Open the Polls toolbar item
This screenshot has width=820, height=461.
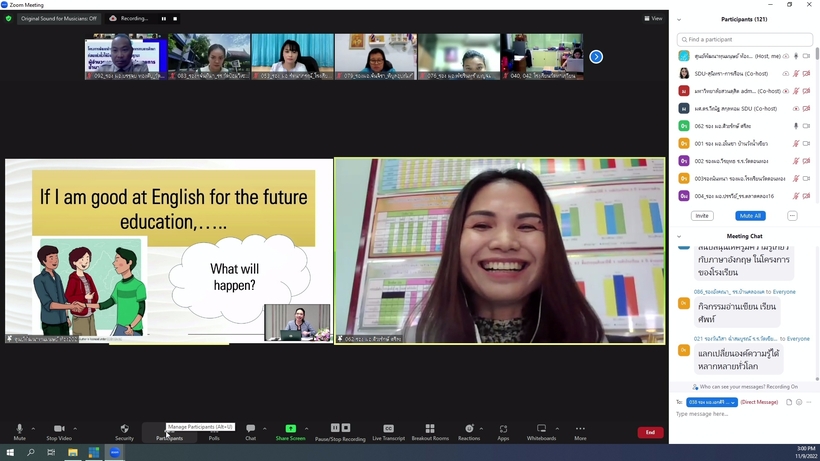point(214,433)
